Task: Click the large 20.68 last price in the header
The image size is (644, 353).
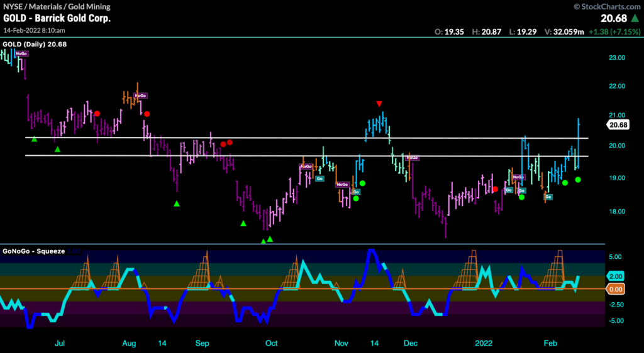Action: click(x=614, y=18)
